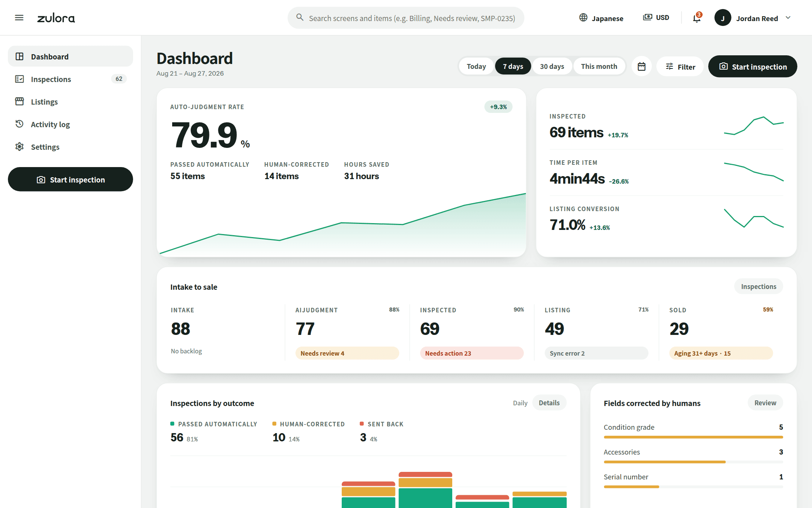Click the auto-judgment rate trend chart
812x508 pixels.
coord(341,224)
